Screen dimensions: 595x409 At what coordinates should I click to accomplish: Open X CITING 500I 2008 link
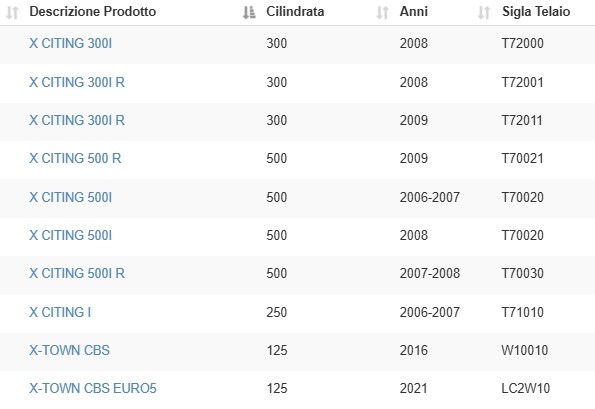71,235
